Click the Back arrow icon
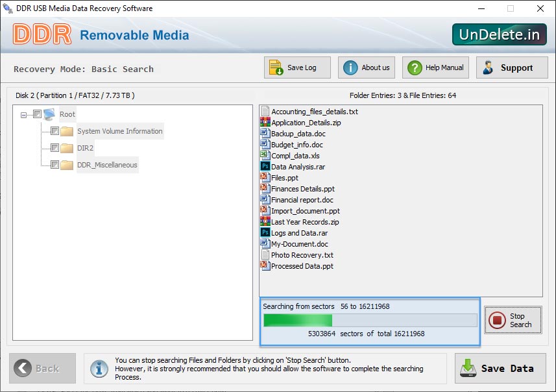556x392 pixels. (x=23, y=368)
